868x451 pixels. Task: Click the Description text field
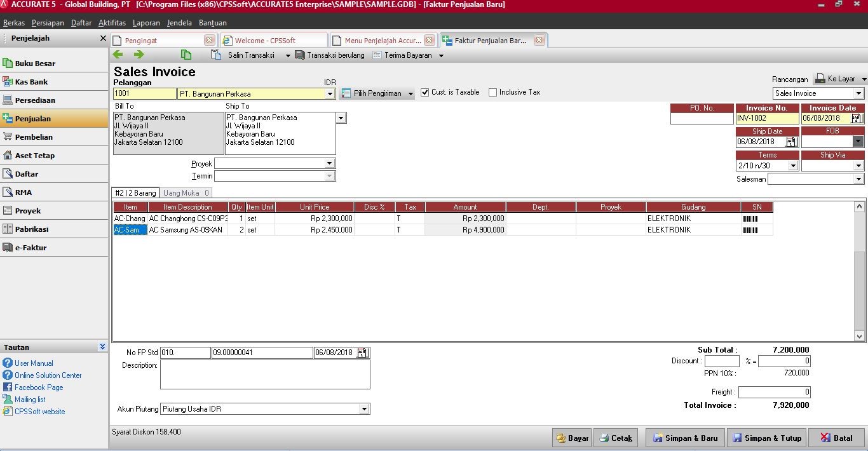pos(265,375)
